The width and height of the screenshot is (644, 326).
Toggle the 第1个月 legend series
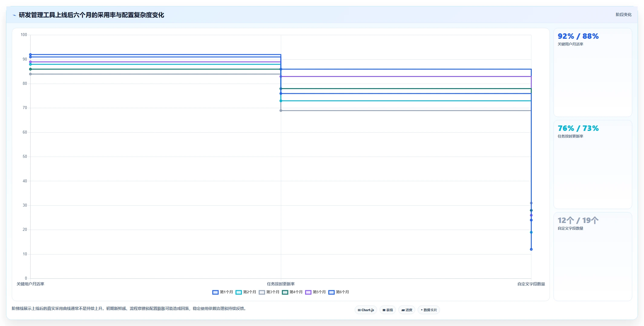pos(223,292)
